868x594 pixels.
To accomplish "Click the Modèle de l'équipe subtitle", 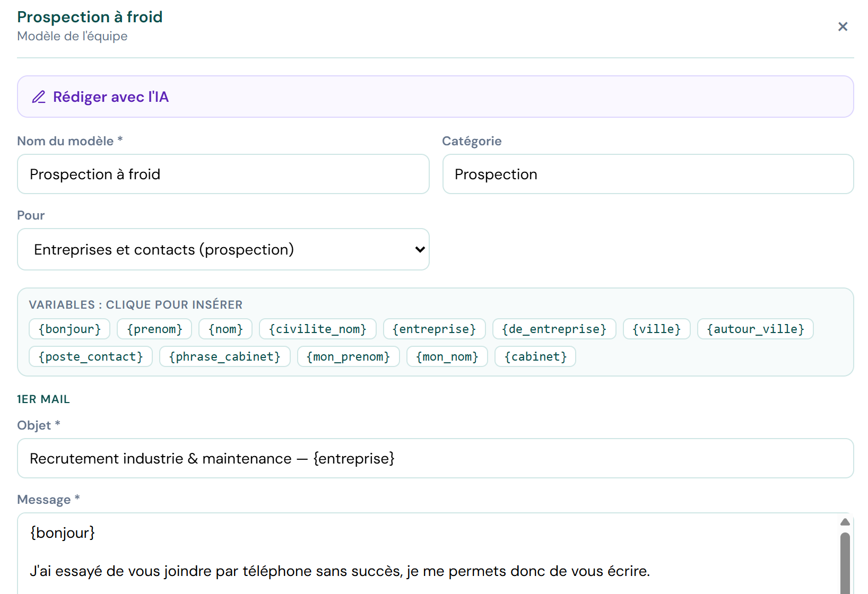I will (x=72, y=36).
